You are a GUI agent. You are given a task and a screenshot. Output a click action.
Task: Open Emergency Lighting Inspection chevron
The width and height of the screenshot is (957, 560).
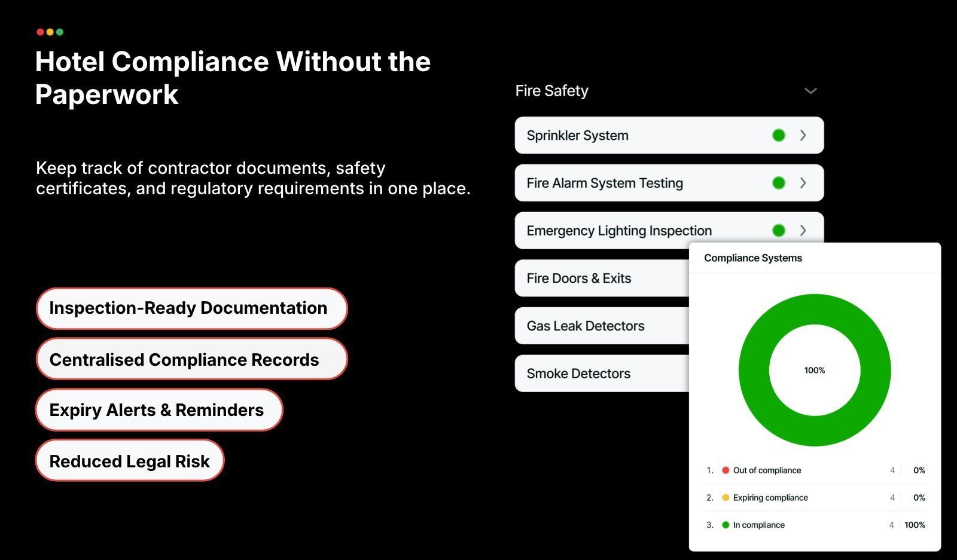coord(803,231)
